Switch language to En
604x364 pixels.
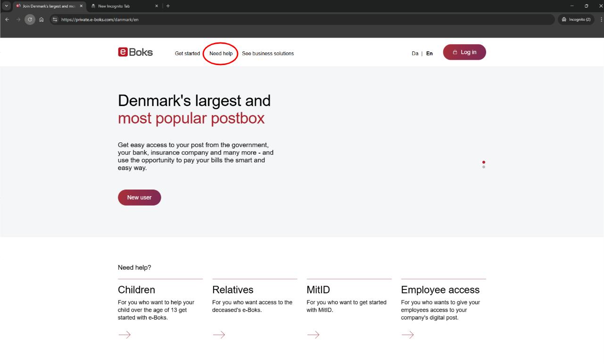coord(430,54)
